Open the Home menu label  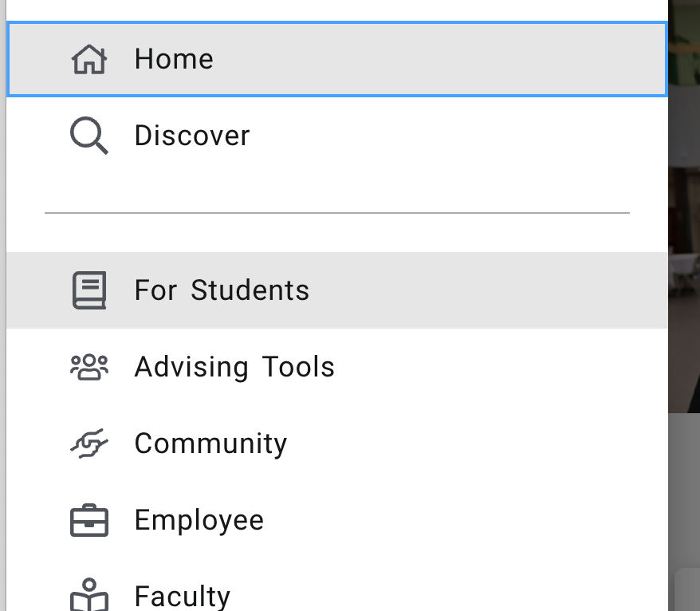click(174, 59)
